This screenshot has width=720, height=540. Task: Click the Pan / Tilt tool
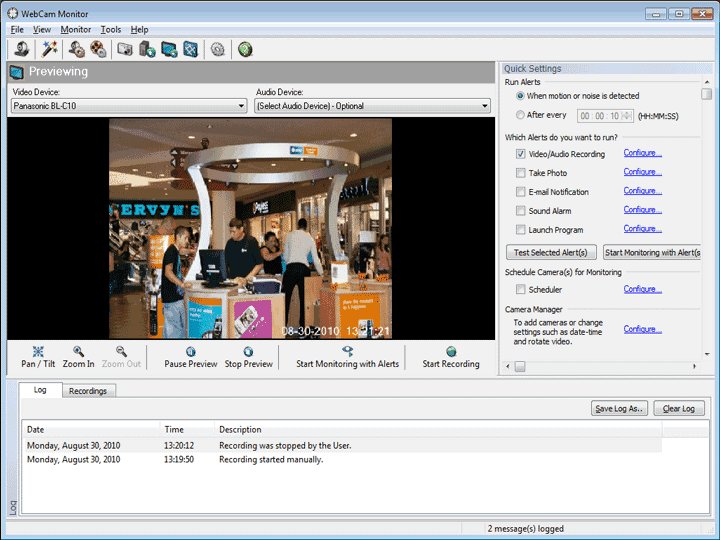pos(38,357)
